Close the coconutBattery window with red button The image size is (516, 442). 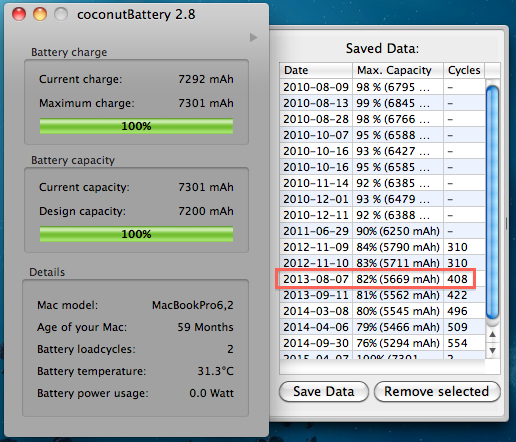[x=19, y=14]
